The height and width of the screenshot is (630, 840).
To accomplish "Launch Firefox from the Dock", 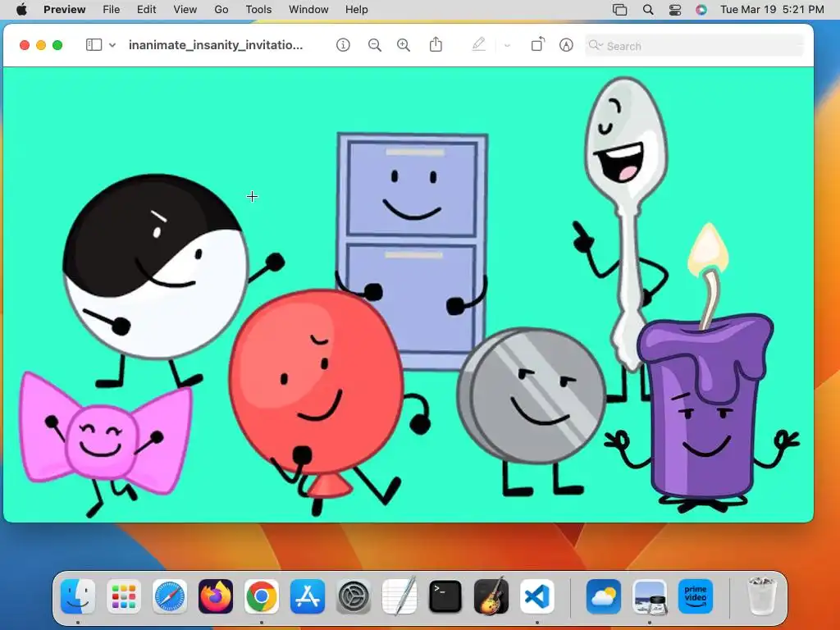I will tap(216, 596).
